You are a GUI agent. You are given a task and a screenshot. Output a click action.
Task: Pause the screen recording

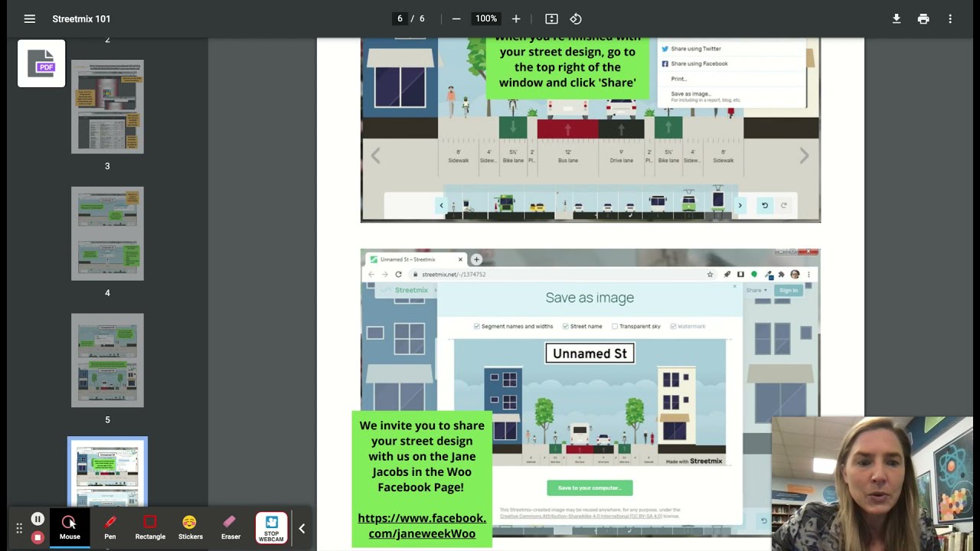37,520
